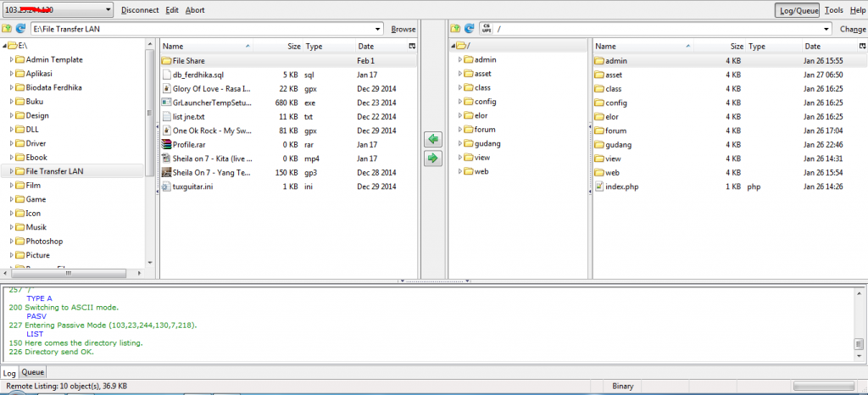
Task: Select the remote admin folder in file list
Action: point(730,61)
